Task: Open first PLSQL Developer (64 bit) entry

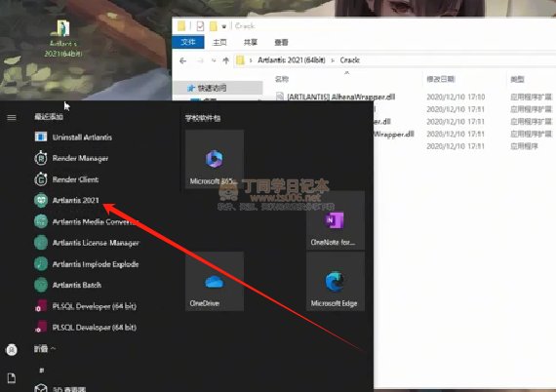Action: 85,306
